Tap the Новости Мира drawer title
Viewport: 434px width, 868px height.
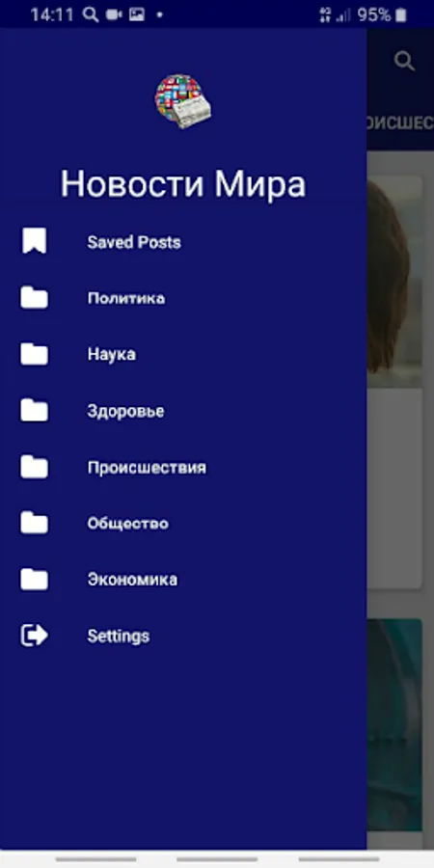[182, 184]
